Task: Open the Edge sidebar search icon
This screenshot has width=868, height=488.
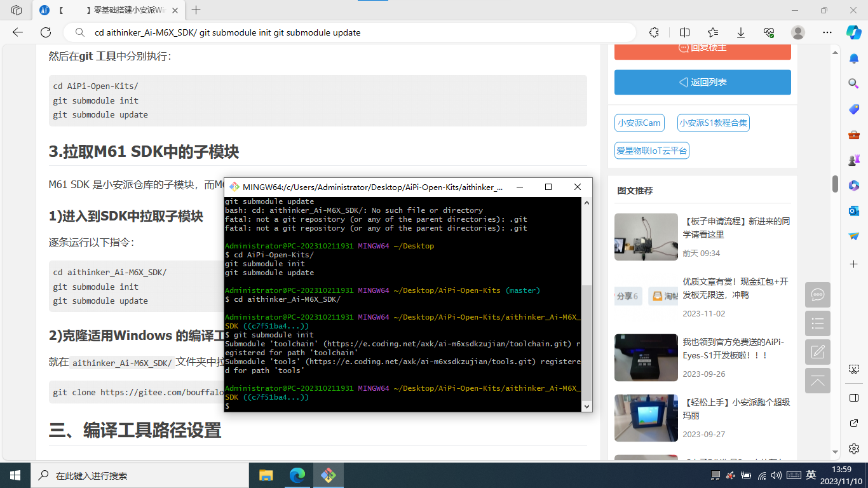Action: point(854,83)
